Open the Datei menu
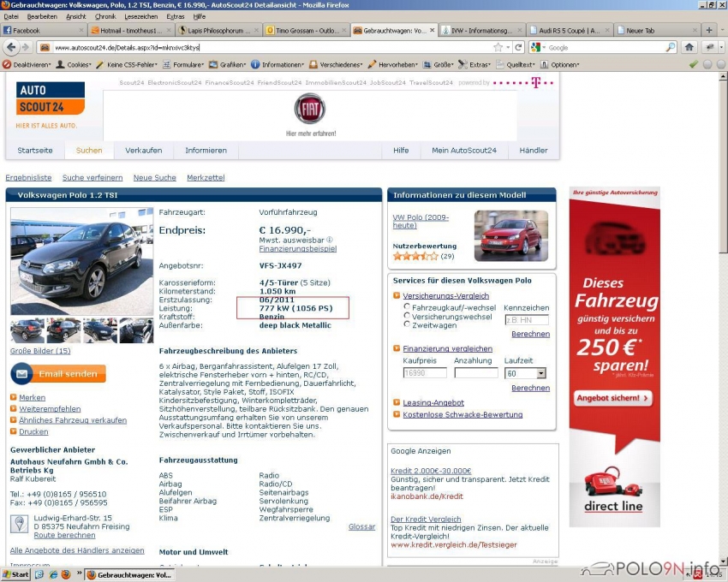This screenshot has width=728, height=582. click(11, 17)
